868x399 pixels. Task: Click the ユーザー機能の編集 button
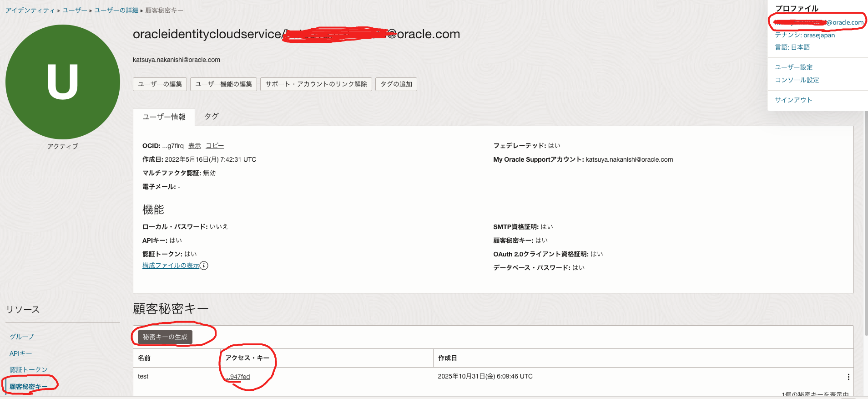[223, 84]
